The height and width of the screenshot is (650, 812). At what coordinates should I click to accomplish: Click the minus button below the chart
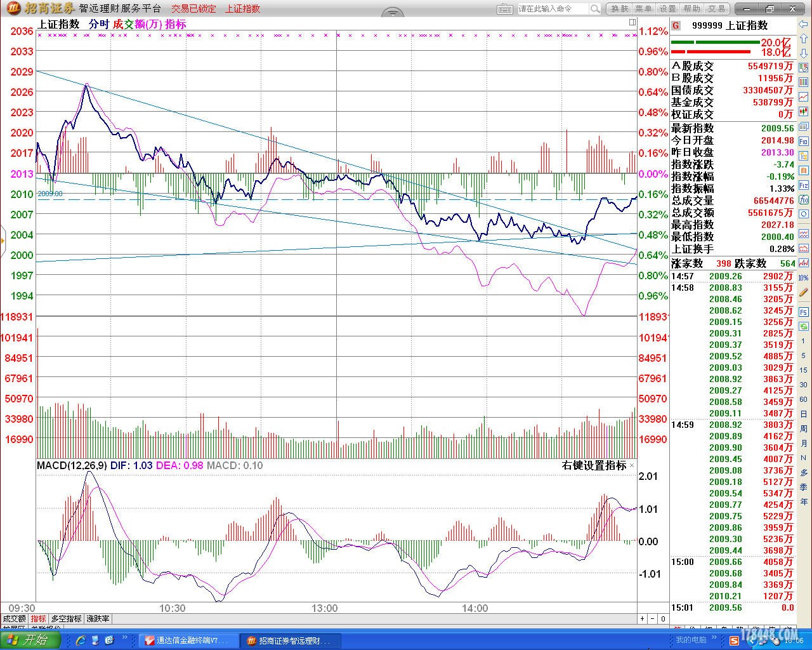click(653, 618)
